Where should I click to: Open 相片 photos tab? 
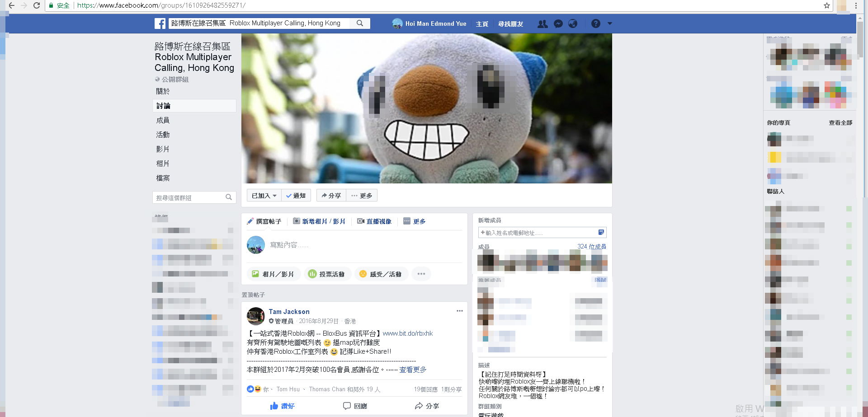pos(163,164)
